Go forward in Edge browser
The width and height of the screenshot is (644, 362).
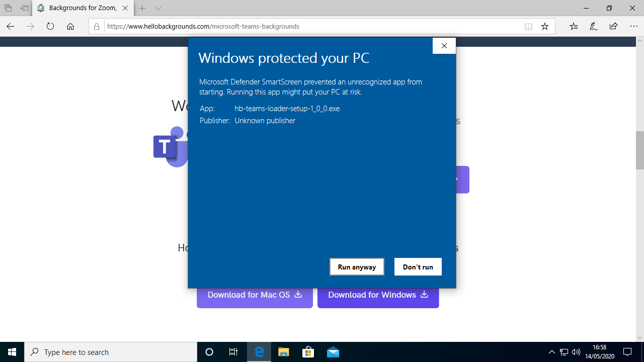click(30, 27)
